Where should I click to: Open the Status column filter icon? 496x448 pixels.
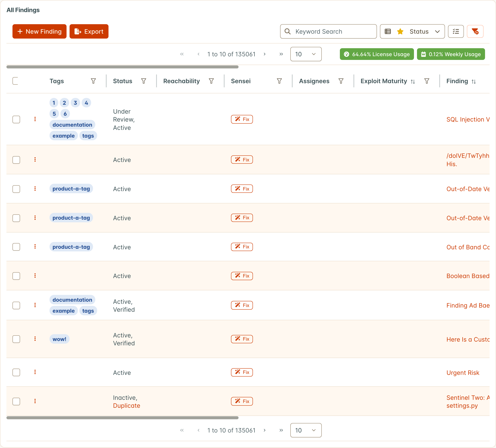(144, 81)
